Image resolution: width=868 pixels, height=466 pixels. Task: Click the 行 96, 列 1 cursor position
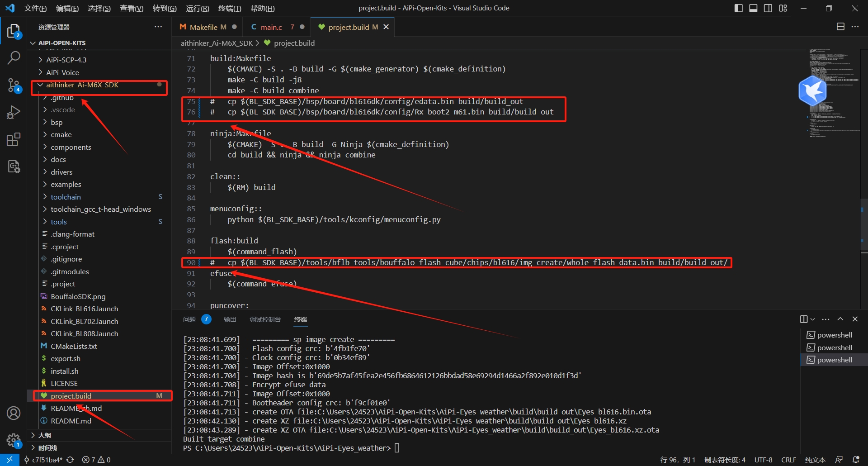tap(678, 460)
